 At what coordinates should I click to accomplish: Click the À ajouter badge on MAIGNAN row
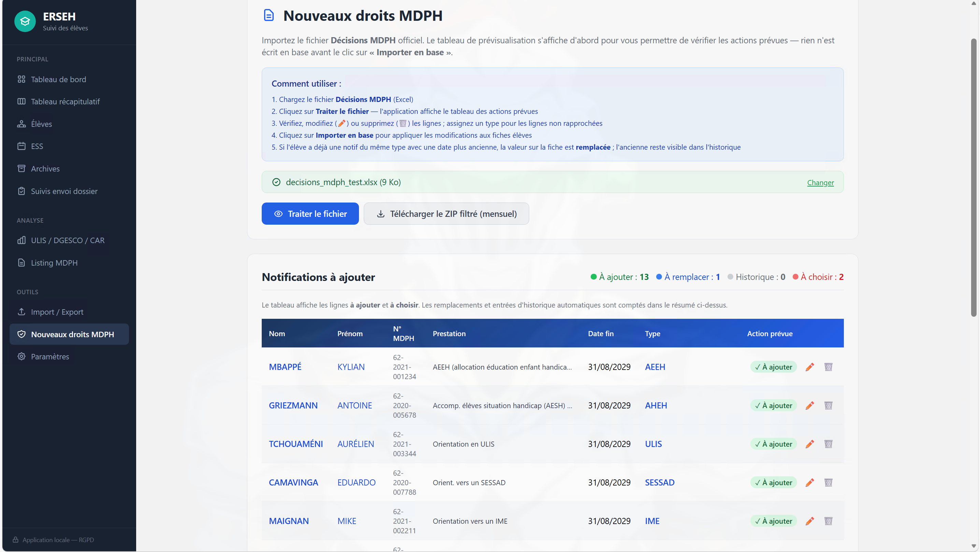[774, 521]
